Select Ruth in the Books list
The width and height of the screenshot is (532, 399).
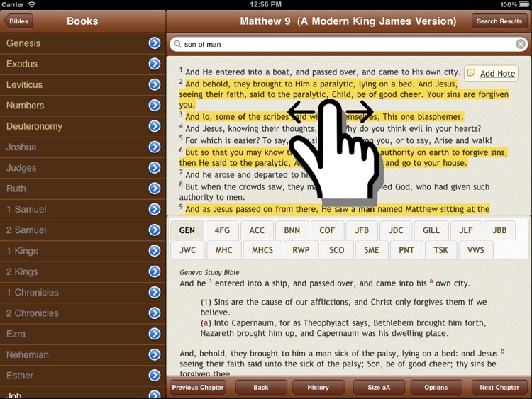coord(83,188)
